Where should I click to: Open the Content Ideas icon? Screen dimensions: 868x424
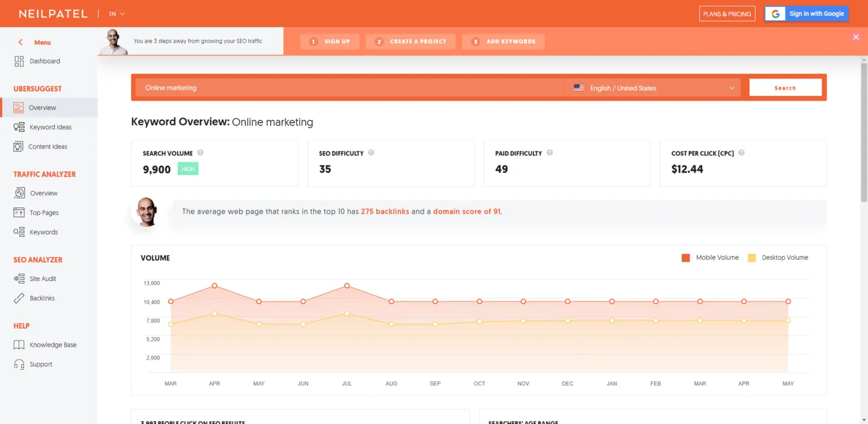point(19,147)
